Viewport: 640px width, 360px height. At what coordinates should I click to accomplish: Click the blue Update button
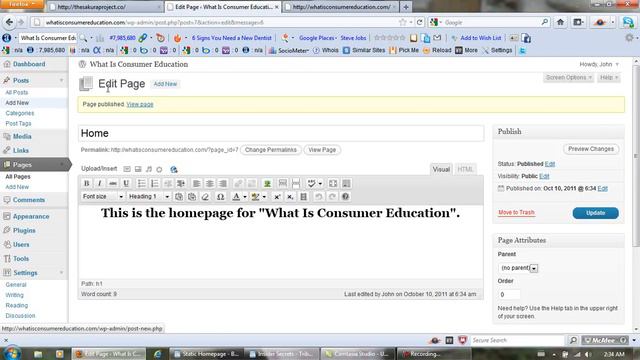(x=596, y=213)
